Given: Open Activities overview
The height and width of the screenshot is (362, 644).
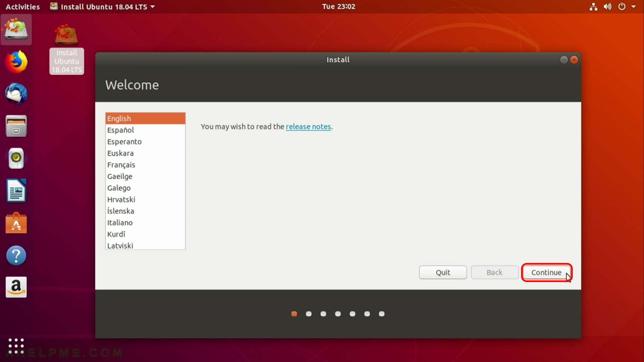Looking at the screenshot, I should coord(23,7).
